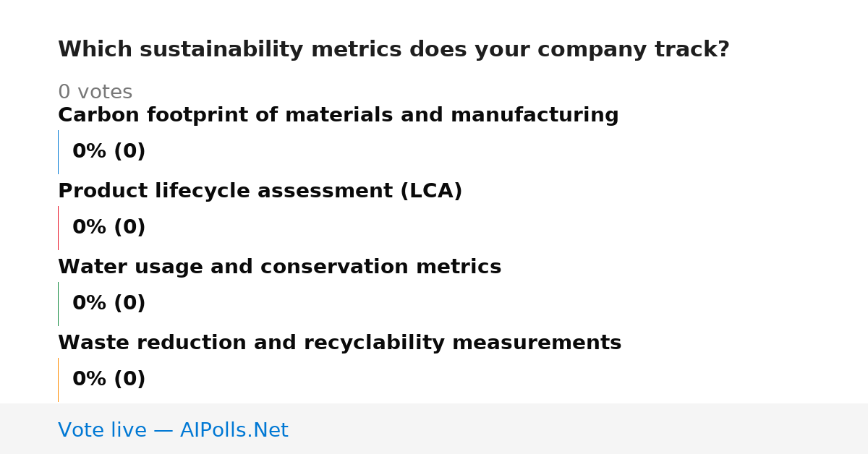Open the Vote live — AIPolls.Net link
The image size is (868, 454).
point(173,430)
